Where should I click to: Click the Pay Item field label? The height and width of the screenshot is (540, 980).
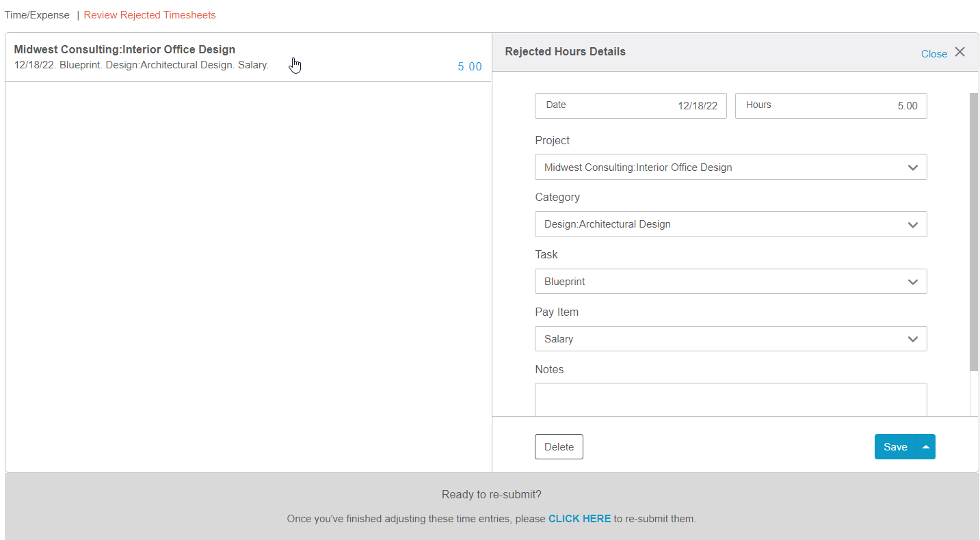click(x=557, y=312)
